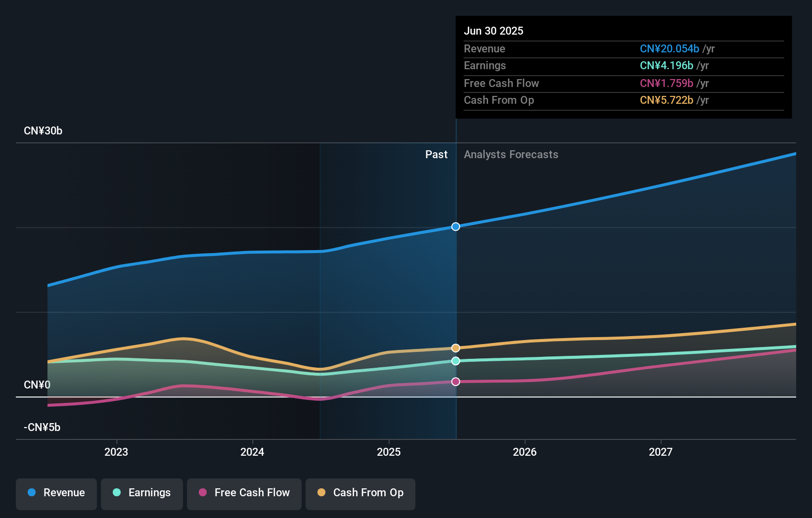
Task: Toggle the Revenue series visibility
Action: click(x=56, y=493)
